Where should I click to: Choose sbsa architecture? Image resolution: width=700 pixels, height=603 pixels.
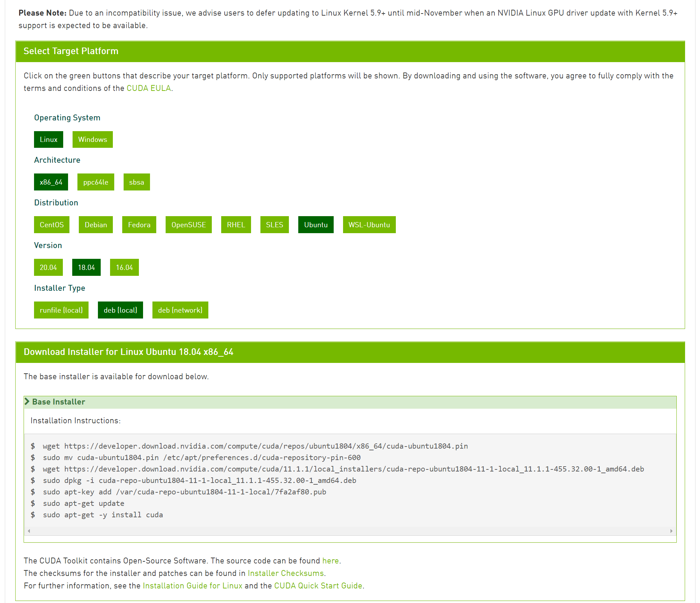(x=136, y=182)
